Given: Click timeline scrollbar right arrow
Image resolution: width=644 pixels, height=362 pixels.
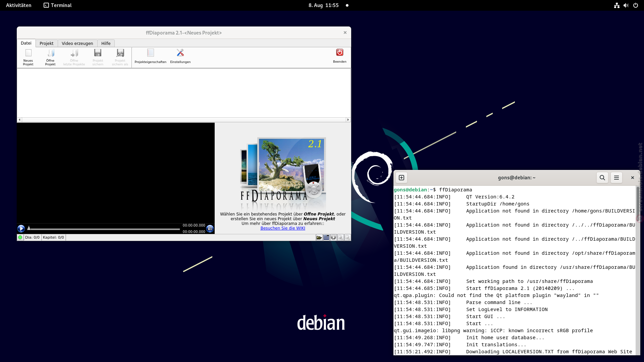Looking at the screenshot, I should [348, 120].
